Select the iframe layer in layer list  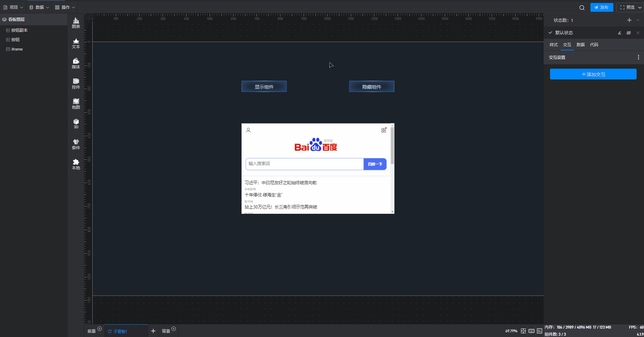[17, 49]
